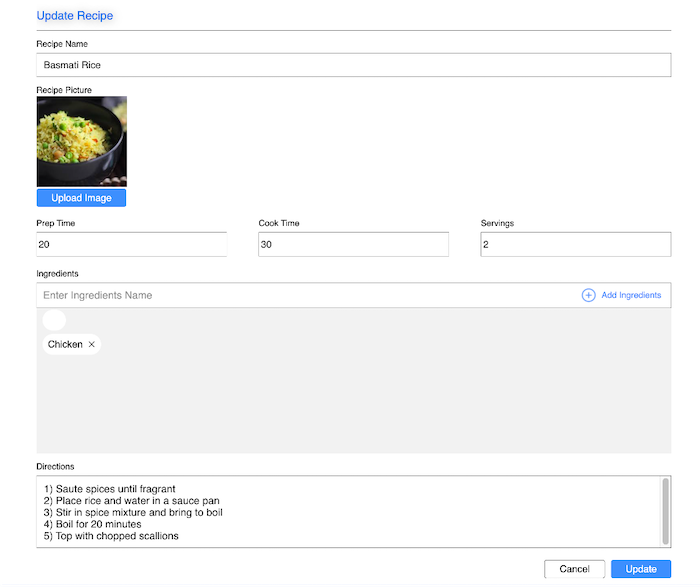Image resolution: width=700 pixels, height=587 pixels.
Task: Click the rice bowl recipe picture
Action: coord(82,142)
